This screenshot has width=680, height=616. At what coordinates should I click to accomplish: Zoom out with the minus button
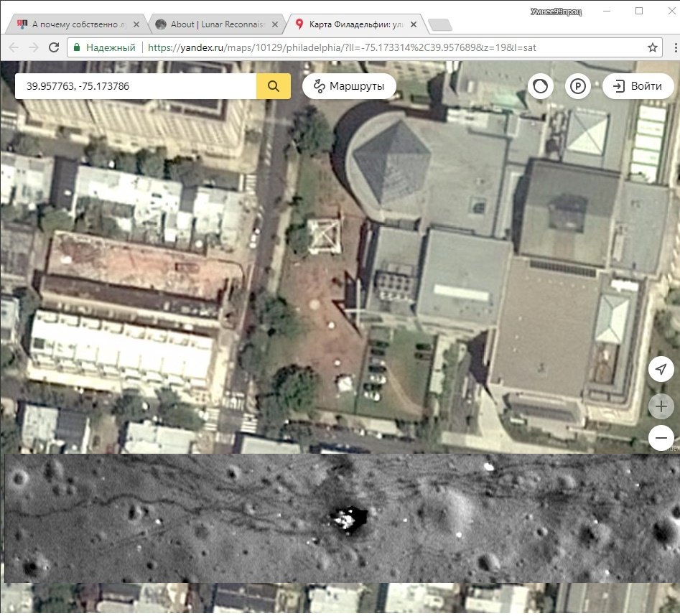pyautogui.click(x=661, y=437)
